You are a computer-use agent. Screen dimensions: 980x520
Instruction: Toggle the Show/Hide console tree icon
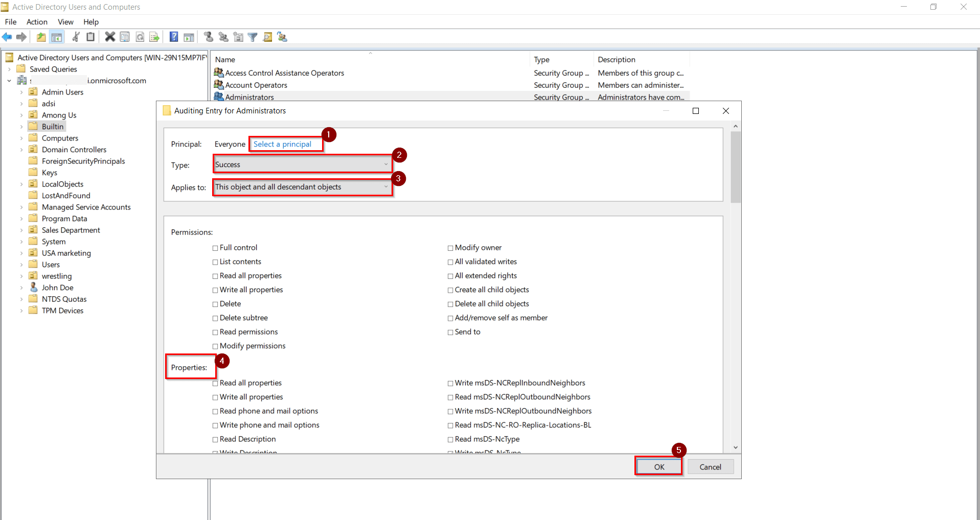pyautogui.click(x=56, y=37)
